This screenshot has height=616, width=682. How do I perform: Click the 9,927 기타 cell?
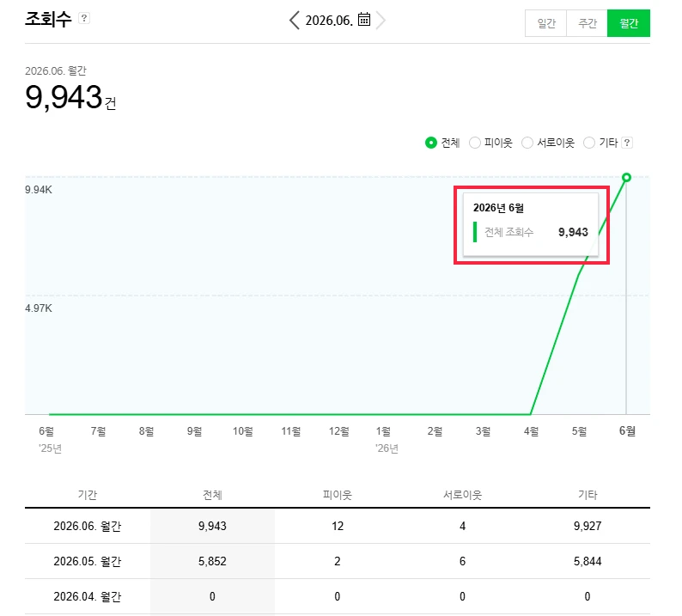(x=588, y=526)
